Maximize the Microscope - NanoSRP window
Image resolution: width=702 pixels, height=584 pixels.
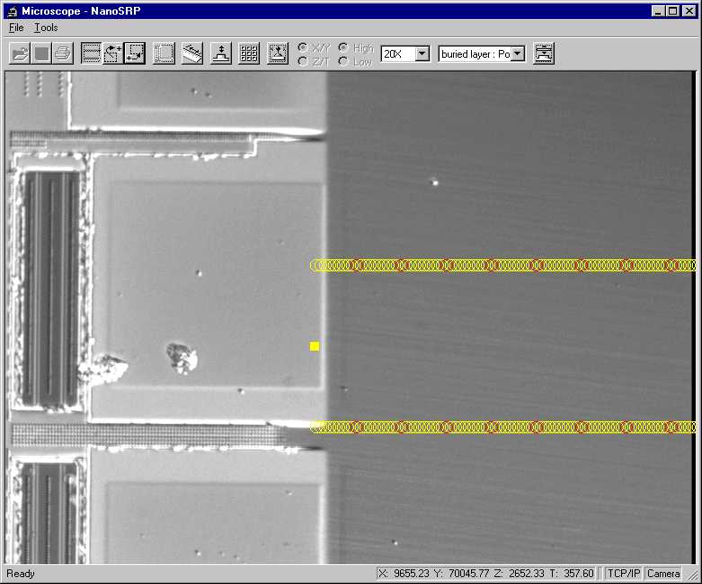(672, 11)
